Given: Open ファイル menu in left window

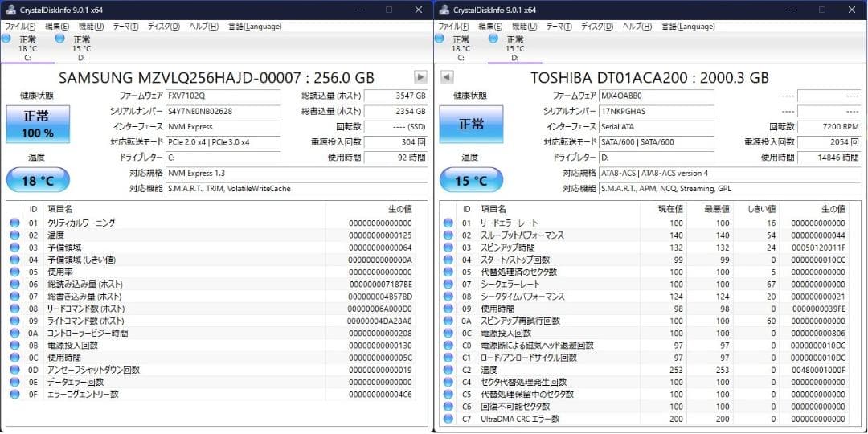Looking at the screenshot, I should tap(20, 26).
